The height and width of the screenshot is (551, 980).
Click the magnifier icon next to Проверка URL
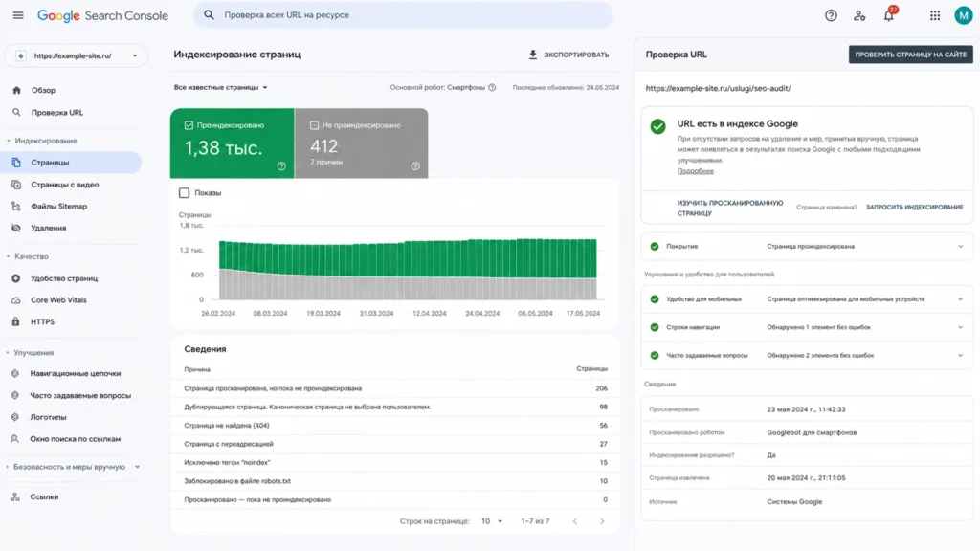[x=17, y=113]
